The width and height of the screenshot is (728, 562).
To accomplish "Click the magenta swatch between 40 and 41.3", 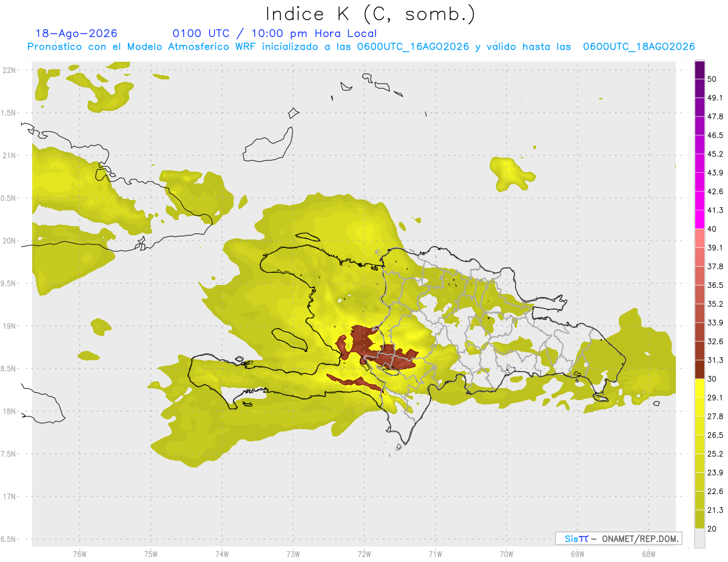I will tap(699, 219).
